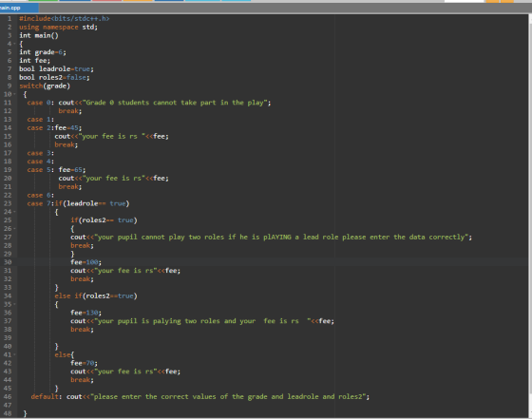Click 'bool roles2=false;' line
532x419 pixels.
[54, 77]
